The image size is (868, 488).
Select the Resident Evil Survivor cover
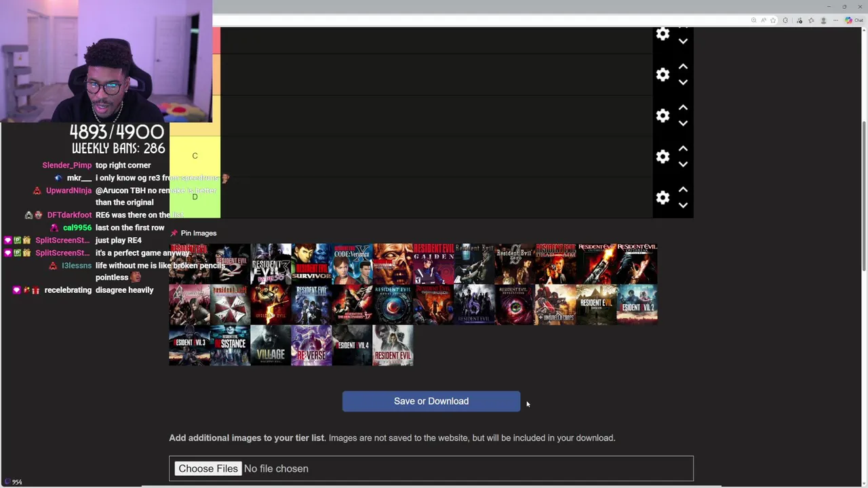point(311,264)
